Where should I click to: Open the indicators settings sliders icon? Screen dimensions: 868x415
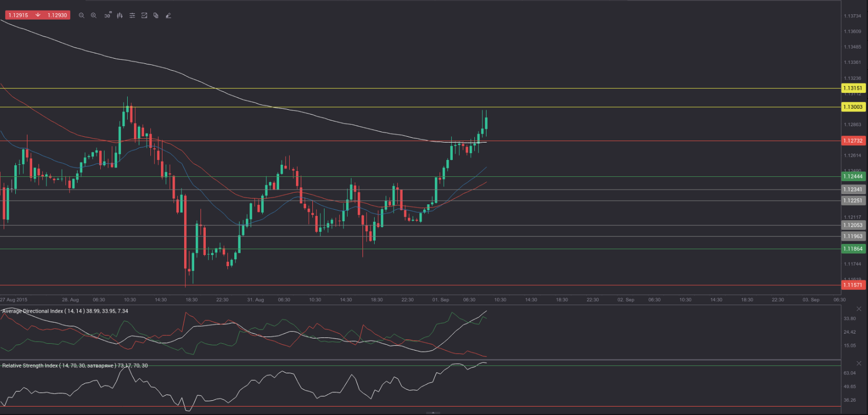point(132,15)
